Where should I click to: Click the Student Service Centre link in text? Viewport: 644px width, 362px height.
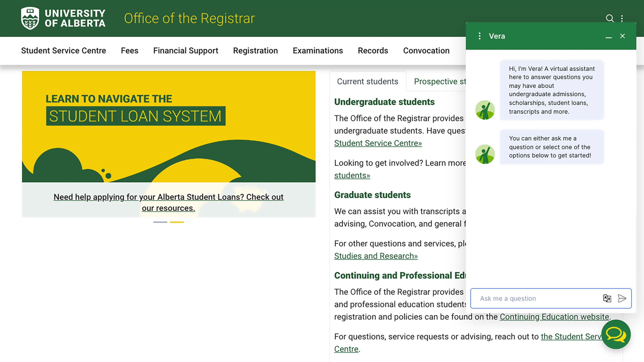pos(378,143)
